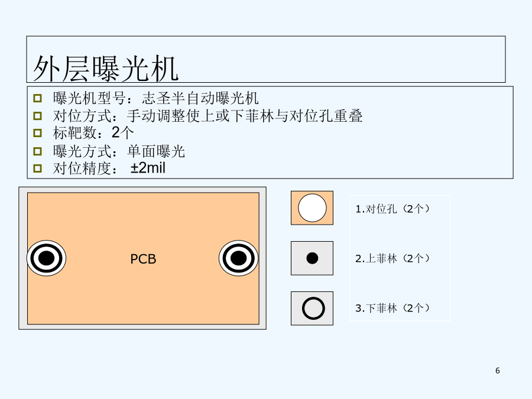The width and height of the screenshot is (532, 399).
Task: Click the slide page number 6
Action: click(497, 371)
